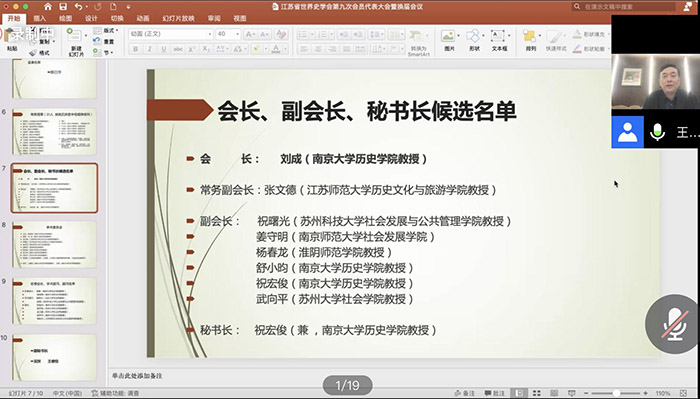This screenshot has height=399, width=700.
Task: Fit slide to window icon
Action: pos(683,393)
